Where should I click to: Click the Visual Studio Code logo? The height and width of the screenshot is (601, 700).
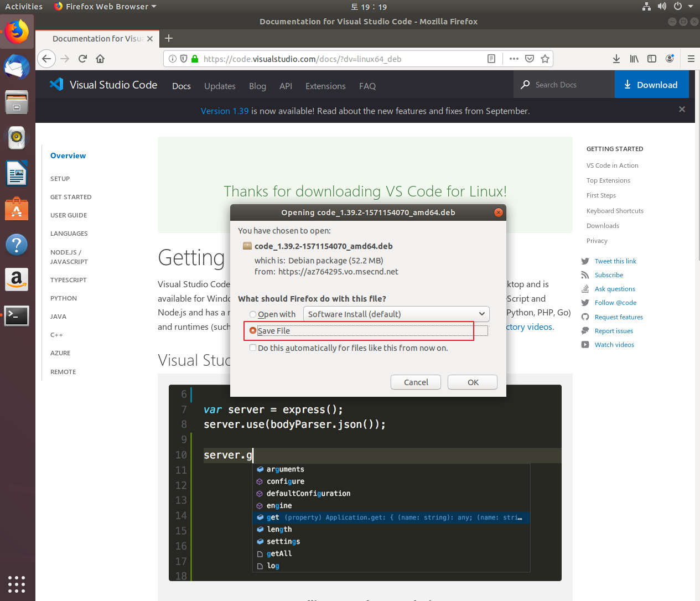(x=103, y=85)
